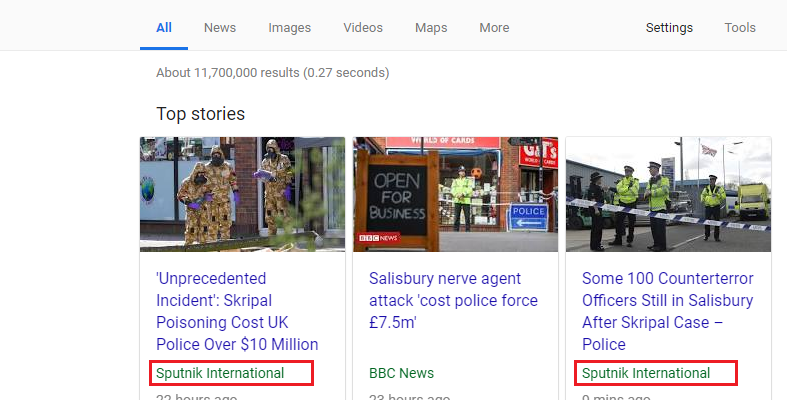Click the BBC News source label
Image resolution: width=787 pixels, height=400 pixels.
(402, 373)
